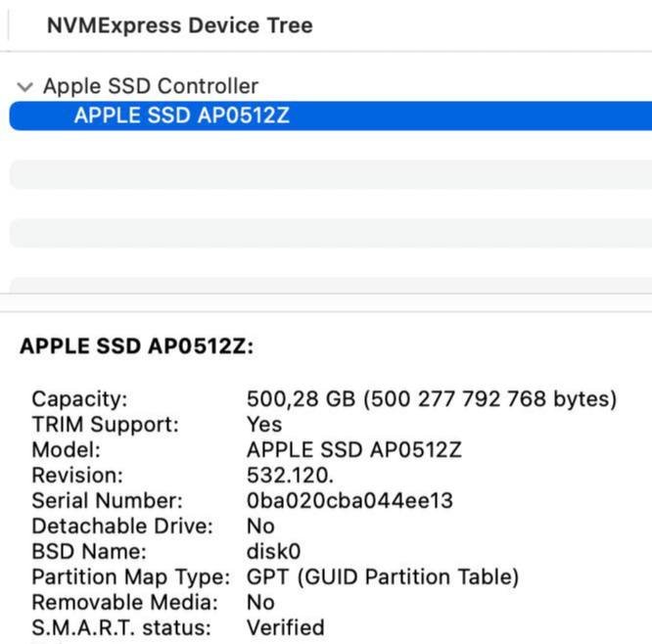This screenshot has width=652, height=644.
Task: Click the Detachable Drive value No
Action: [x=260, y=527]
